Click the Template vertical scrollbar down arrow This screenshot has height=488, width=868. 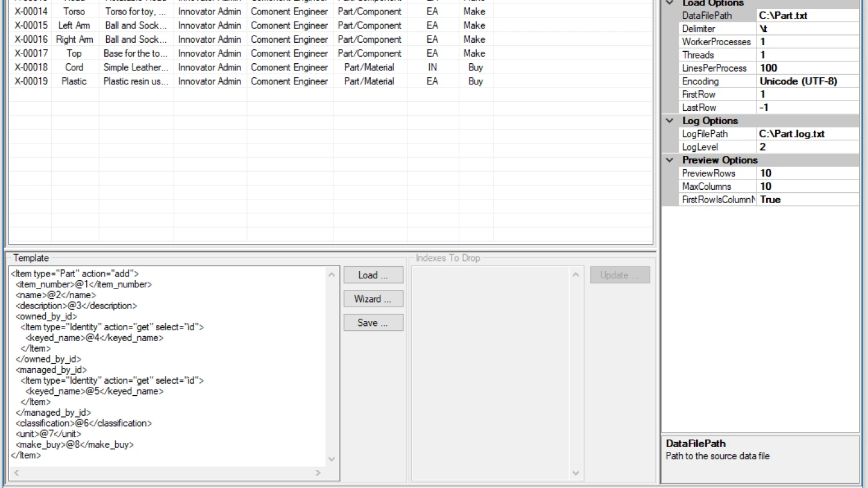[x=332, y=459]
